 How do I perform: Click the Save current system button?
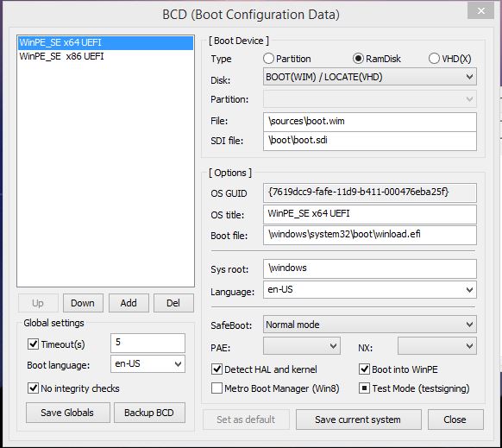click(x=358, y=420)
